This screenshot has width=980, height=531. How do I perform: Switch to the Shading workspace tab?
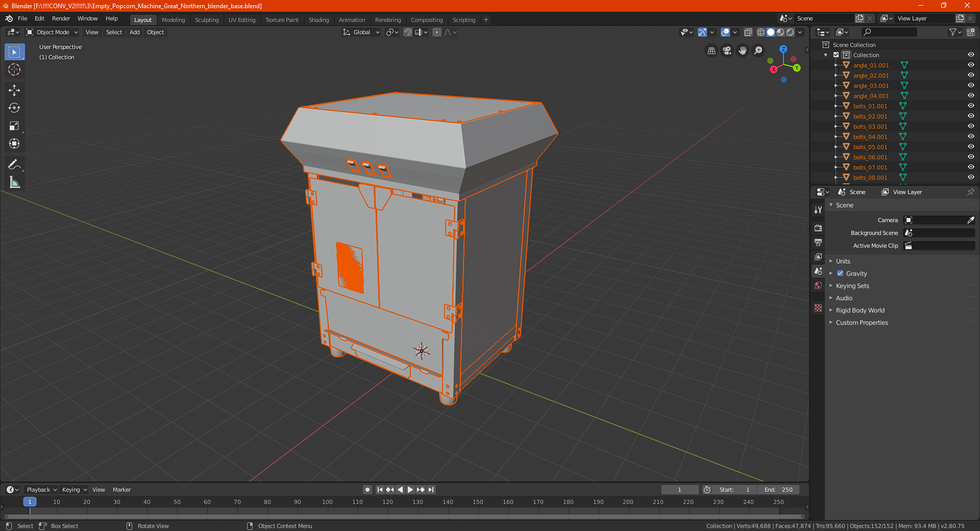click(318, 20)
